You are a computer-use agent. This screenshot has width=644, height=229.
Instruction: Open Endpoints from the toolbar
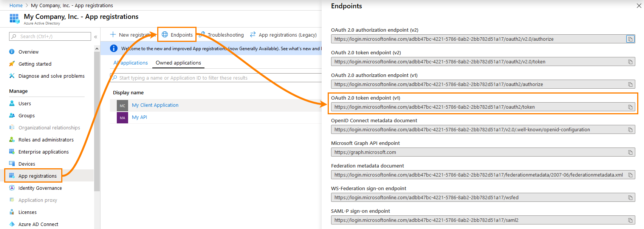(x=177, y=35)
